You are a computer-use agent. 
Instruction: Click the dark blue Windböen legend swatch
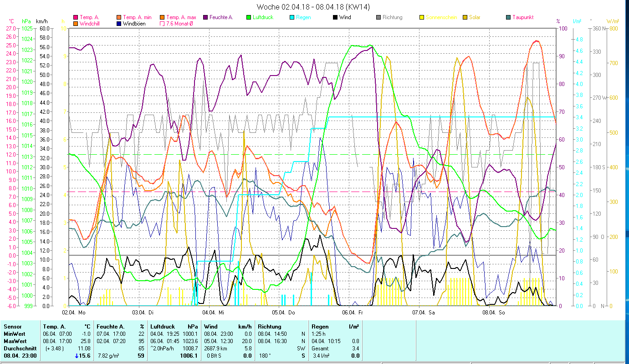click(x=118, y=23)
